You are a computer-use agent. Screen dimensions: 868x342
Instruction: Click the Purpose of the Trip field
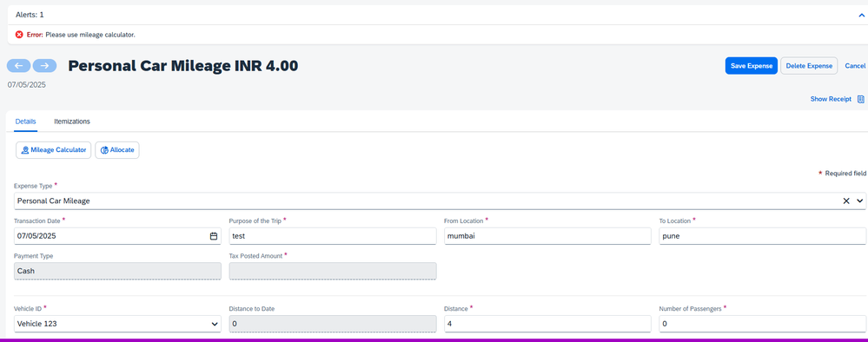click(333, 236)
